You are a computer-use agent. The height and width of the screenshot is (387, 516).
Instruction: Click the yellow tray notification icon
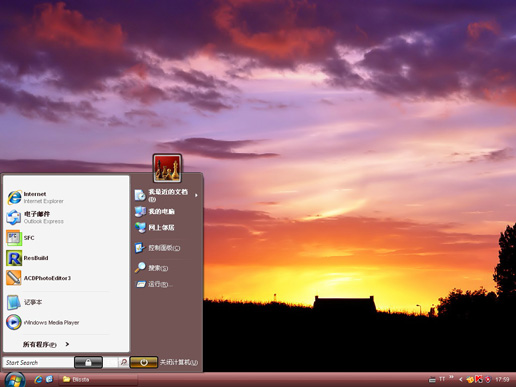click(470, 379)
